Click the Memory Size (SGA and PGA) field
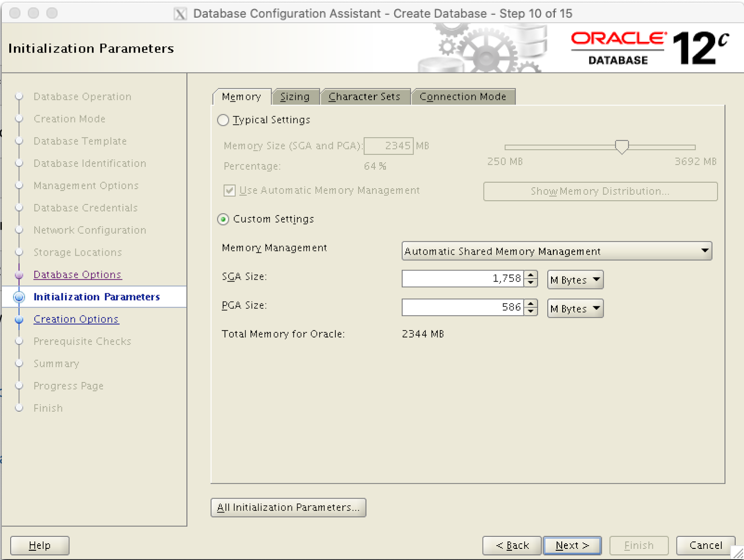744x560 pixels. coord(389,146)
